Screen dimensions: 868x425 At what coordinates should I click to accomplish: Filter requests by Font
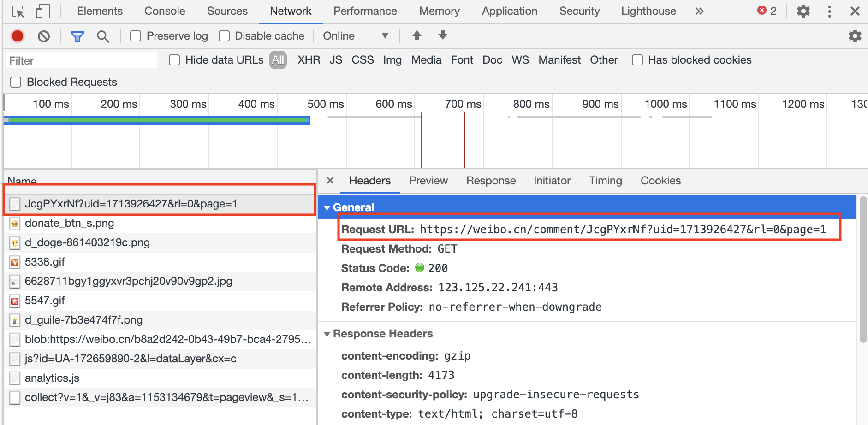462,60
